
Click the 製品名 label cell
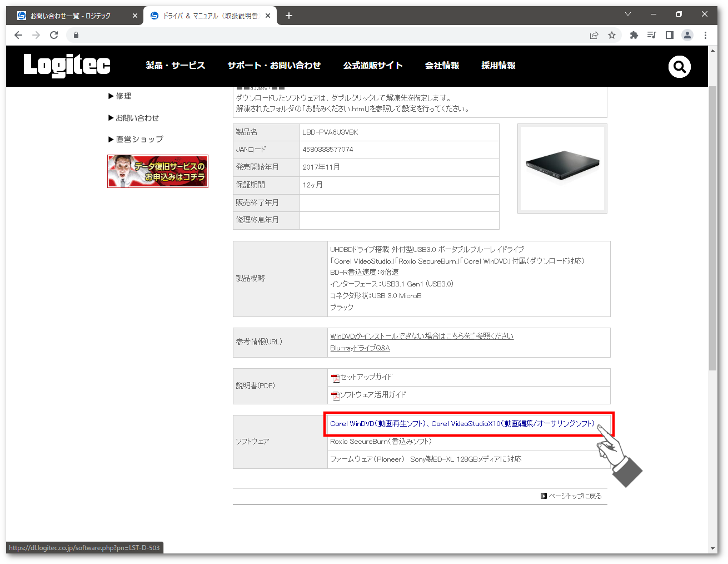[266, 132]
